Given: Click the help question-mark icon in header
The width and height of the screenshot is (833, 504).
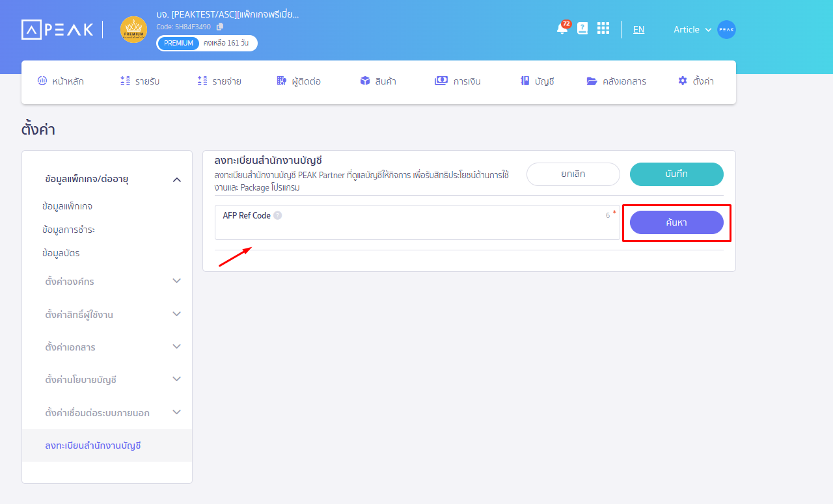Looking at the screenshot, I should [x=582, y=29].
